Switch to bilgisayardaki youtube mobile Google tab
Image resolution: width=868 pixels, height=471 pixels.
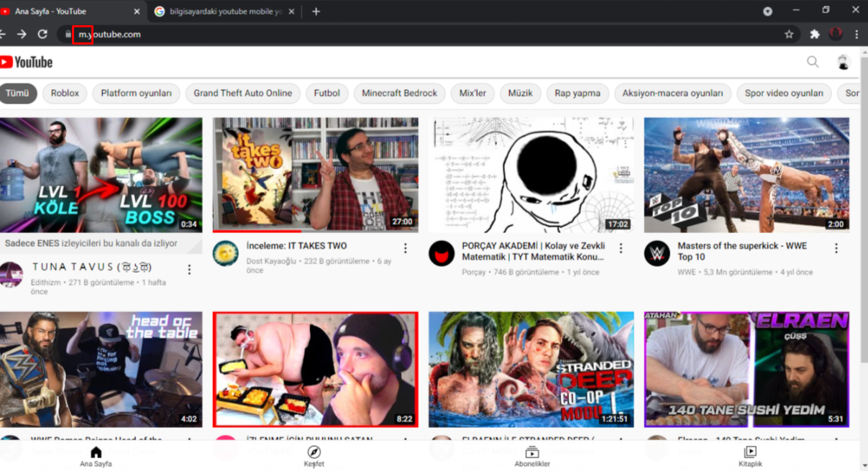[x=225, y=12]
